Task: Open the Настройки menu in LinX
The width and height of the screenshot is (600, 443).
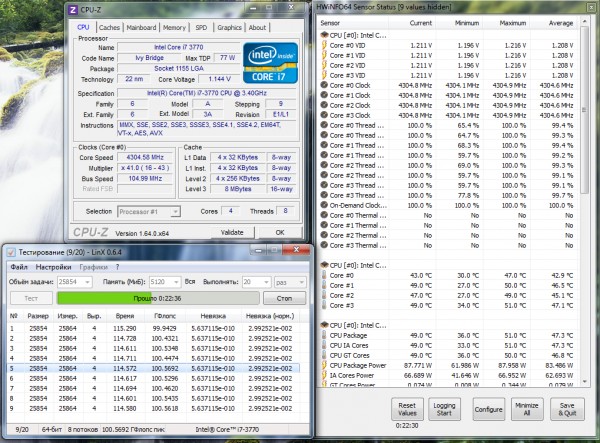Action: (x=53, y=267)
